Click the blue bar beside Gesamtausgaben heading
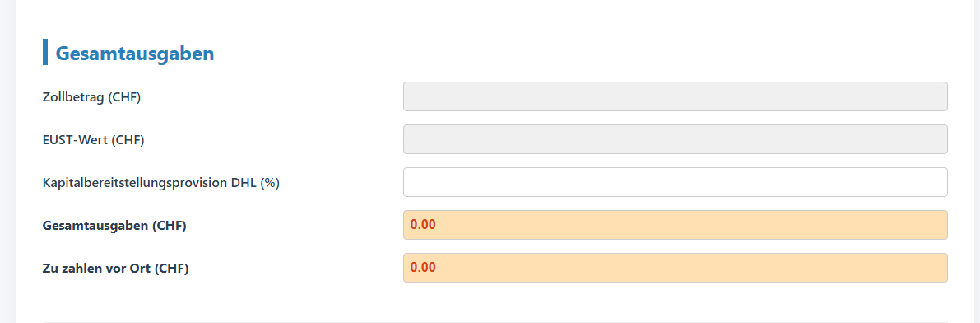Image resolution: width=980 pixels, height=323 pixels. pos(45,51)
